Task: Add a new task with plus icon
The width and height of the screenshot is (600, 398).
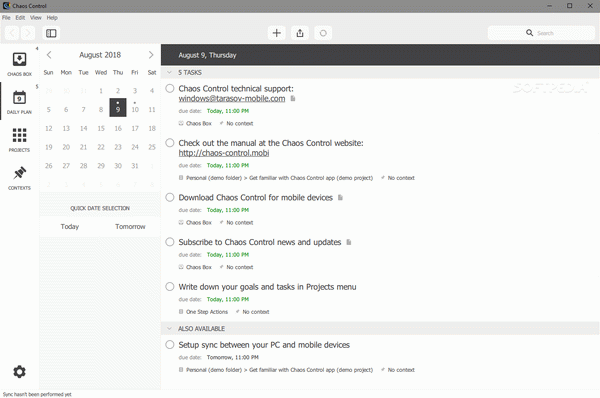Action: [x=276, y=33]
